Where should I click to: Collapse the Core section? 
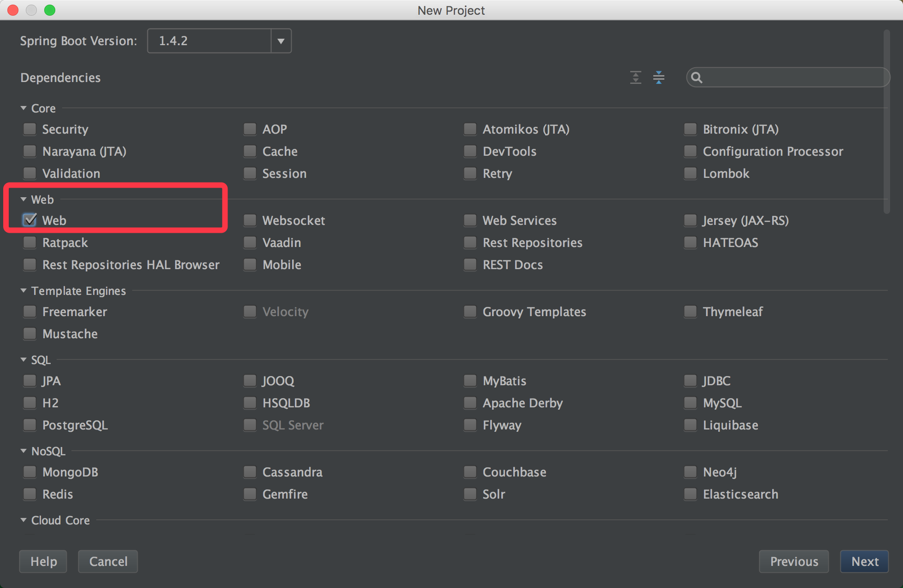[23, 108]
